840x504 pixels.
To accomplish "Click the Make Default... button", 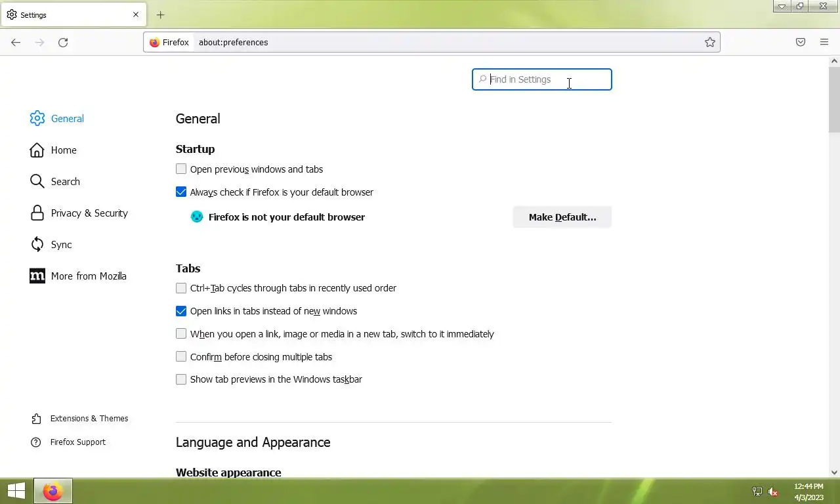I will [x=562, y=217].
